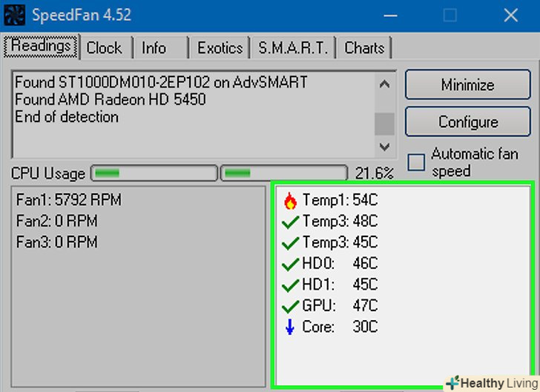Select the Fan3: 0 RPM reading
This screenshot has height=392, width=540.
[57, 242]
